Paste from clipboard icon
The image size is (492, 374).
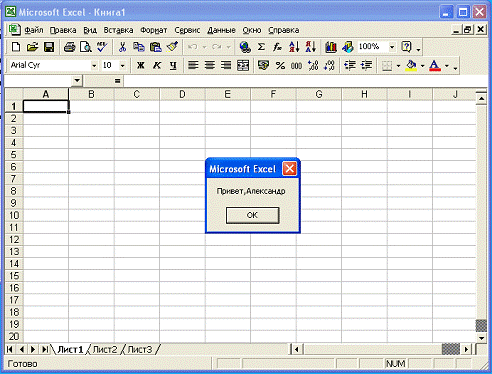click(155, 47)
